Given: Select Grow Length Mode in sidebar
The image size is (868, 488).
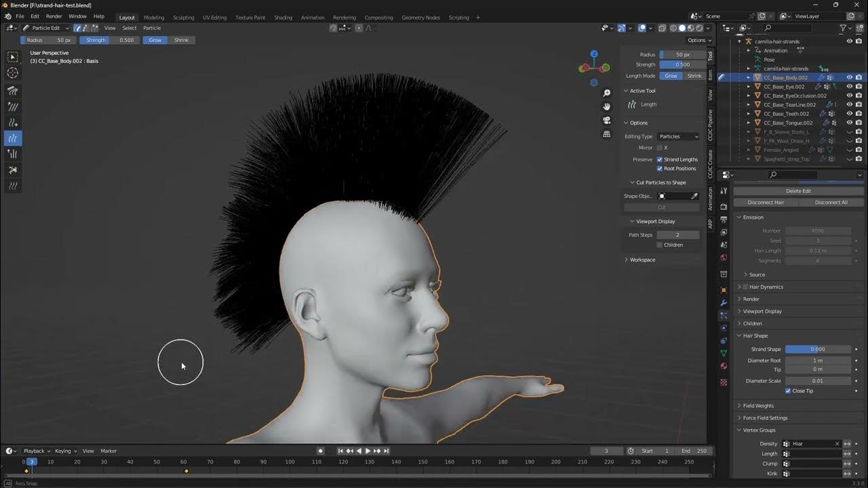Looking at the screenshot, I should click(671, 76).
